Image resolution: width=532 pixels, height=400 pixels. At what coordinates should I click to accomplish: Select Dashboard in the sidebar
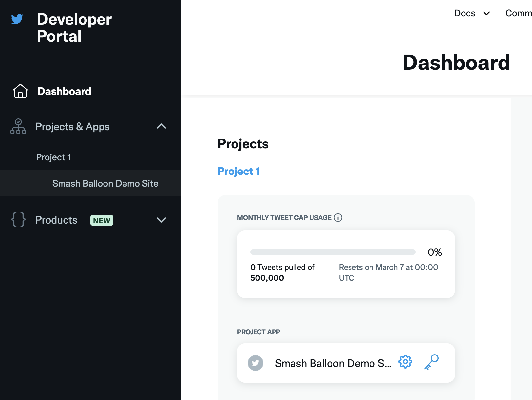click(x=64, y=91)
